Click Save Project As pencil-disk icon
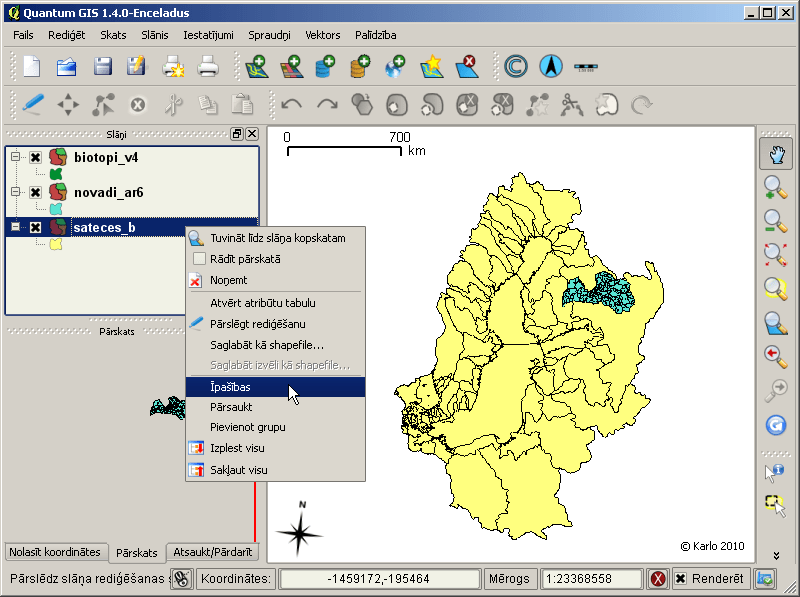Screen dimensions: 800x597 (136, 66)
